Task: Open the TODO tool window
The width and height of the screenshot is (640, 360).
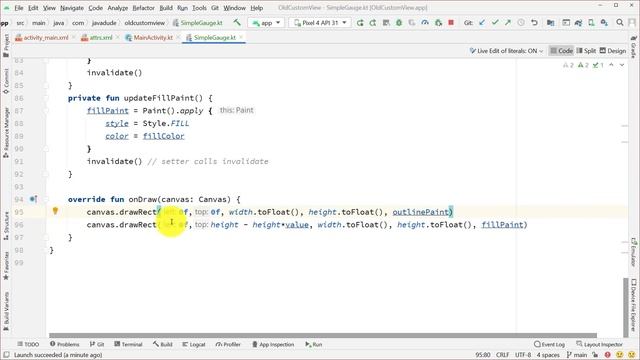Action: tap(28, 344)
